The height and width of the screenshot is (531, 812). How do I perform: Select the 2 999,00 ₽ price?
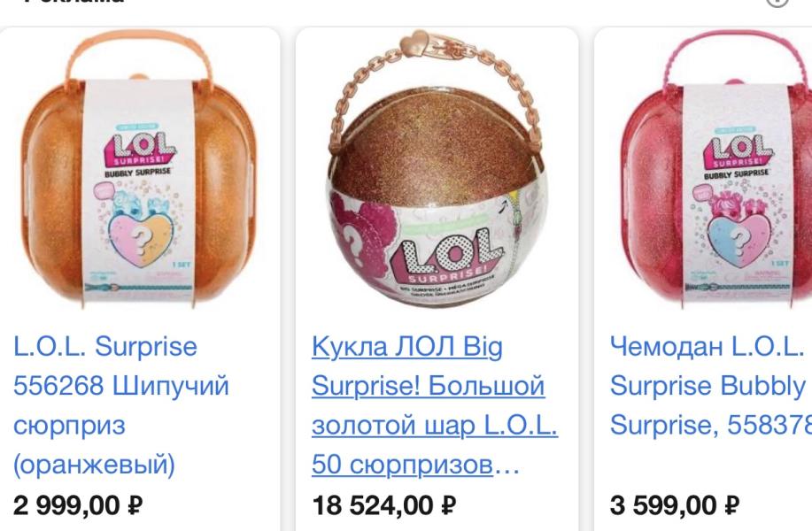click(x=78, y=505)
